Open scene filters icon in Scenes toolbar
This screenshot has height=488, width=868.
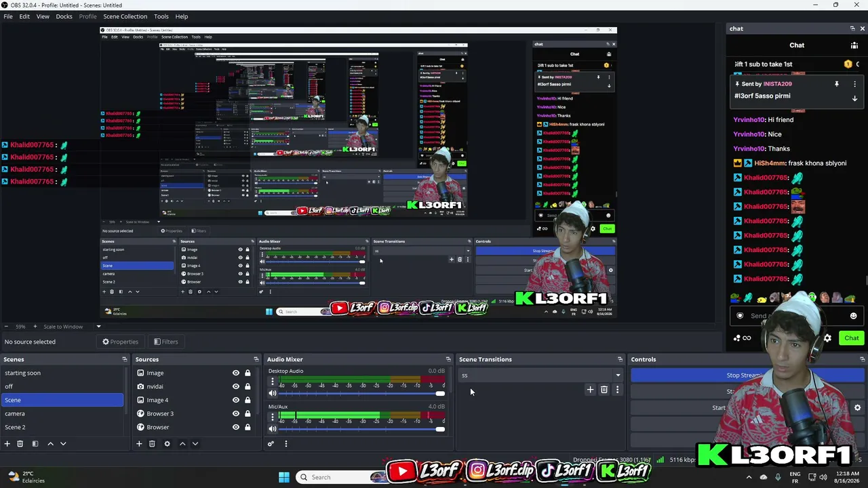coord(35,444)
